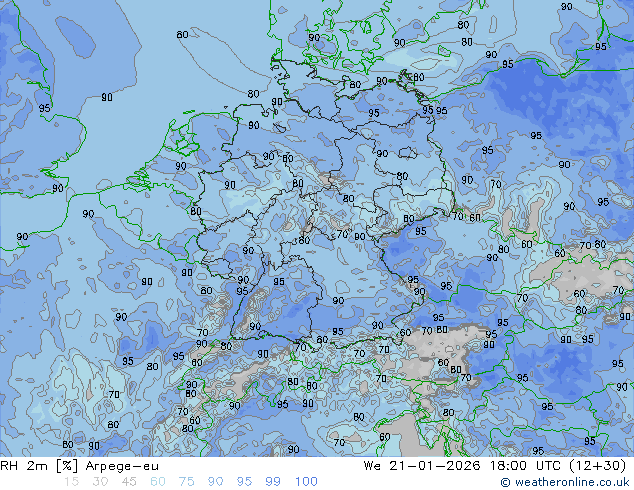Select the 30 value in the color legend
Image resolution: width=634 pixels, height=490 pixels.
click(100, 482)
